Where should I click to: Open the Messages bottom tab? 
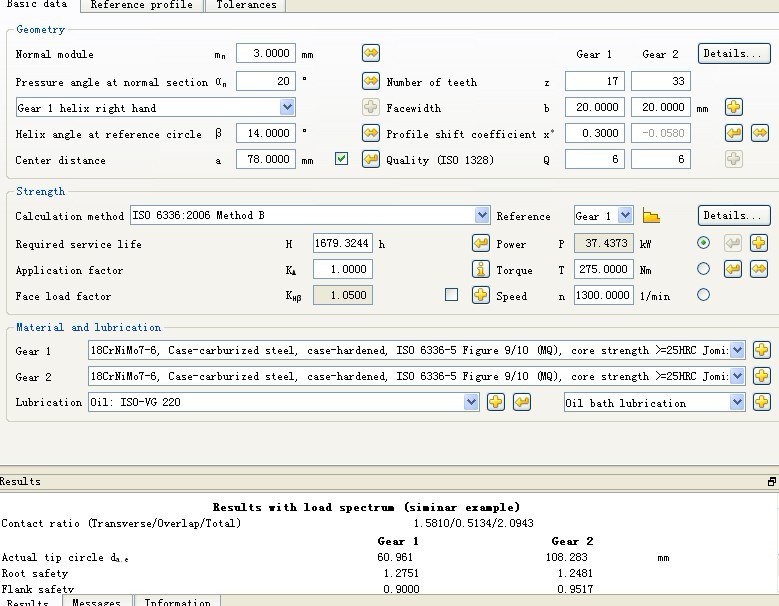click(x=96, y=601)
